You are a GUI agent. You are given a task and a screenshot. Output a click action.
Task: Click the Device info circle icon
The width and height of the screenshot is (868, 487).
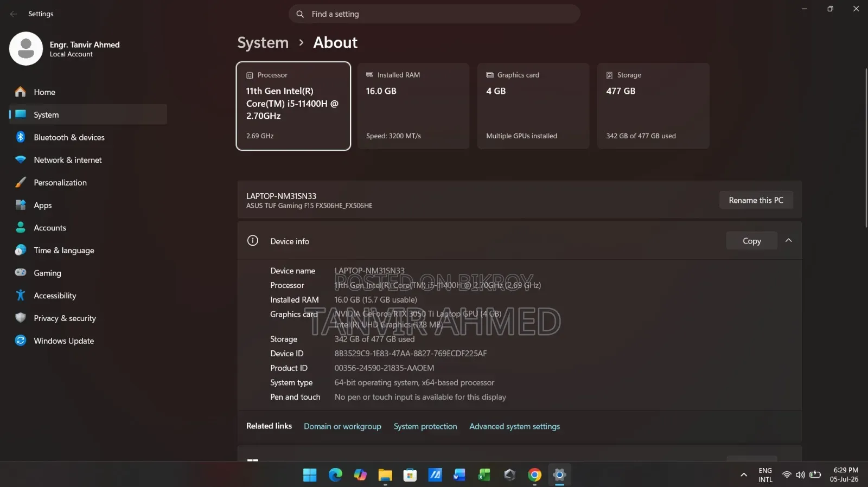click(253, 241)
